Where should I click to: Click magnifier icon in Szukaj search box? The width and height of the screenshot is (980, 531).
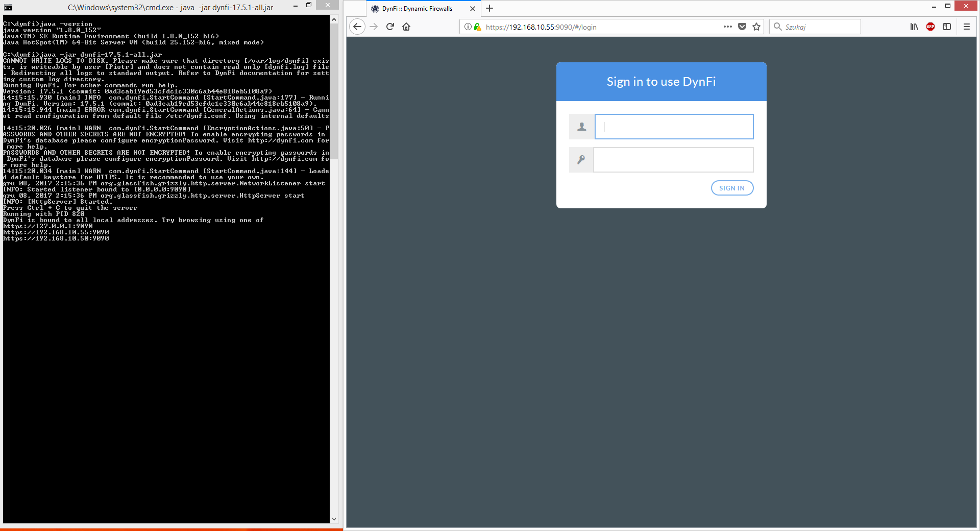(777, 27)
